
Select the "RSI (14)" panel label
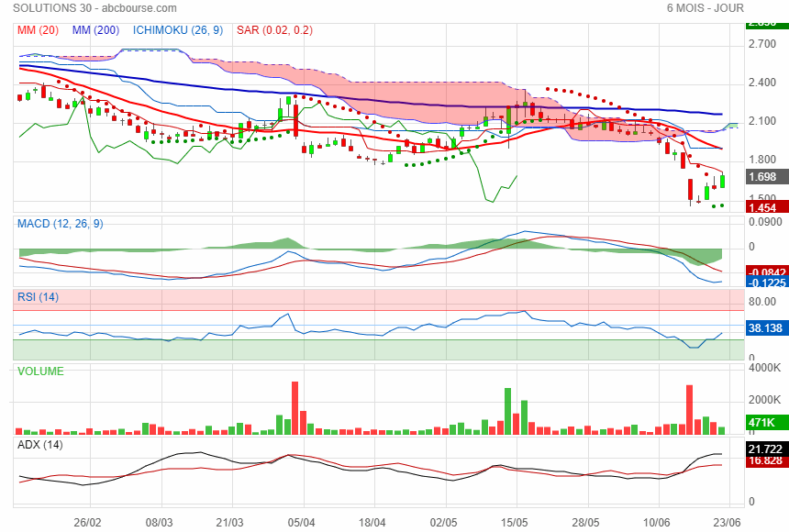click(x=39, y=297)
